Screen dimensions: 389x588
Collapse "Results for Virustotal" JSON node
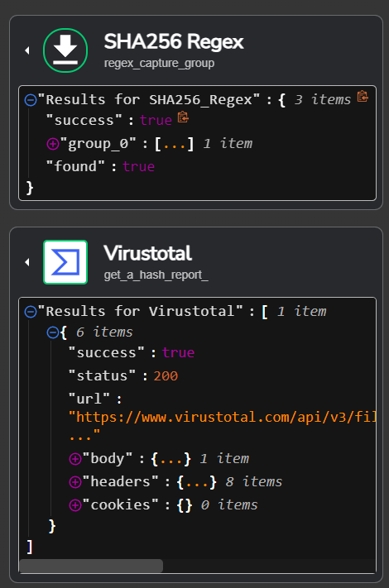click(31, 312)
